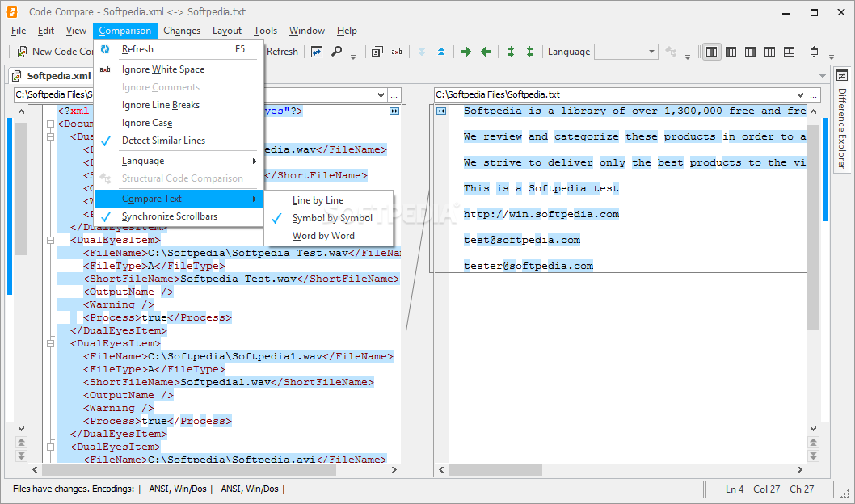
Task: Select the horizontal split layout icon
Action: 789,52
